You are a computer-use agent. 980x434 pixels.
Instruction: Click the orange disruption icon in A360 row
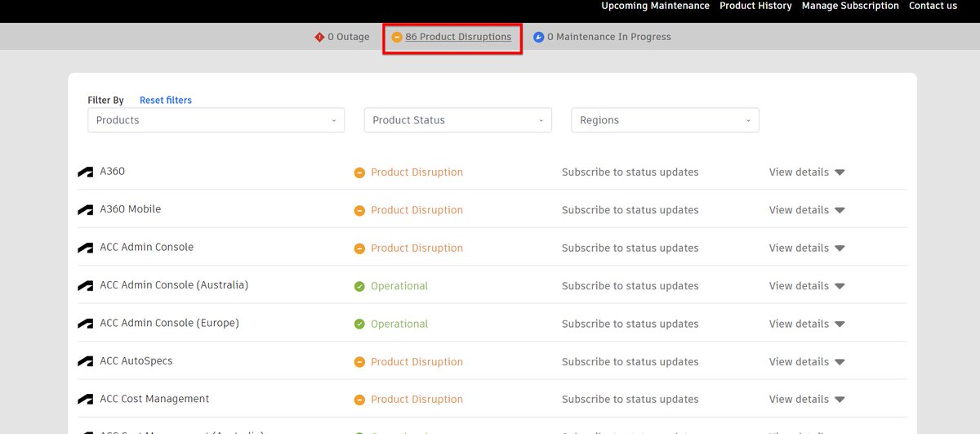[359, 172]
